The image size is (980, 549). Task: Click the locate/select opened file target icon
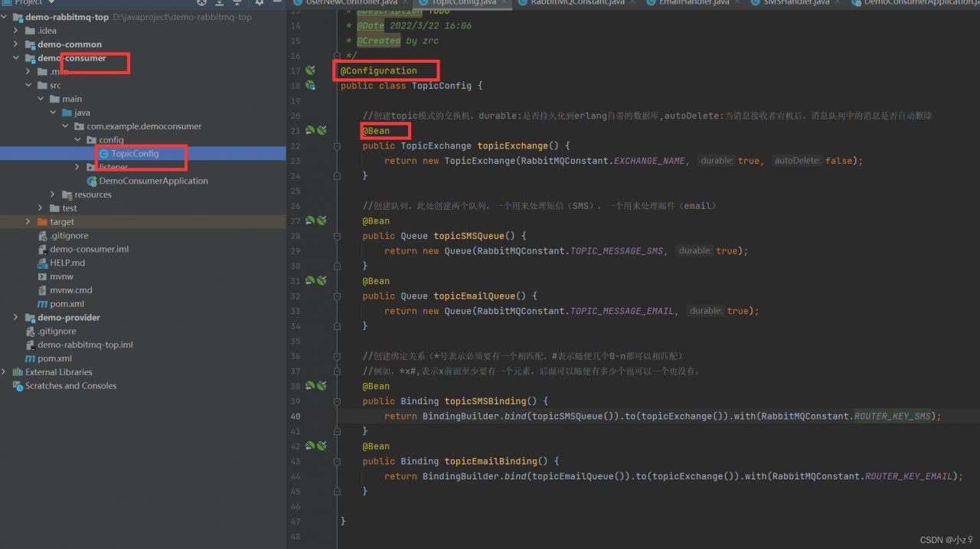(201, 3)
